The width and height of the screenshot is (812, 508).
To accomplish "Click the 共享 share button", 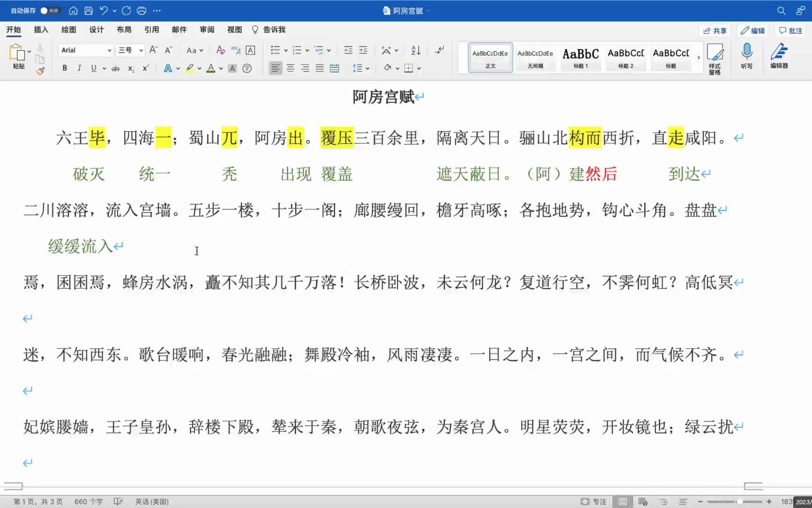I will [715, 31].
